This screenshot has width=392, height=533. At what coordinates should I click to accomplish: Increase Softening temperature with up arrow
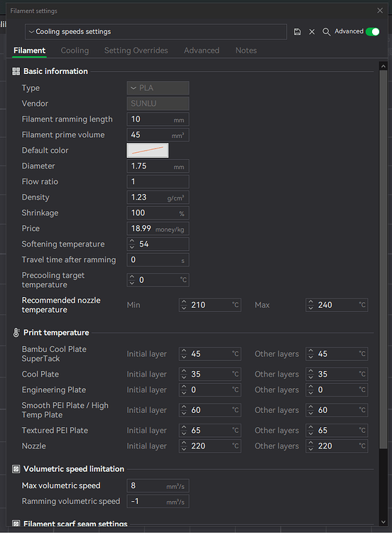[x=132, y=241]
